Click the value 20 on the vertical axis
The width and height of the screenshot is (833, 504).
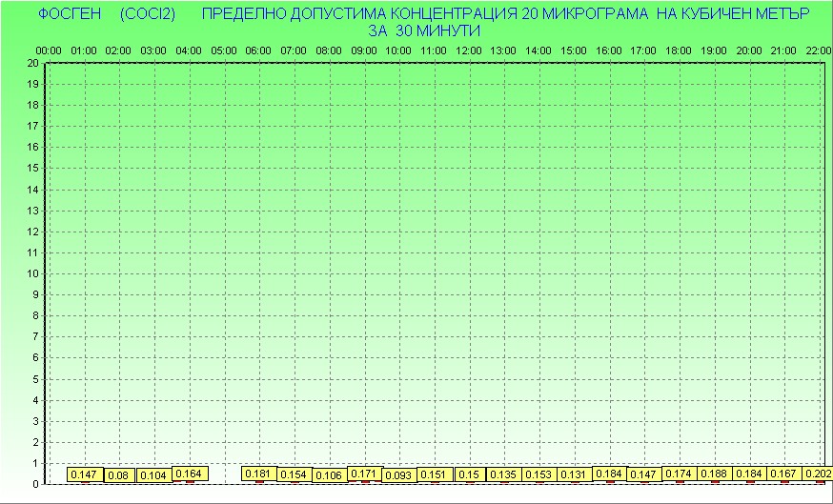pyautogui.click(x=33, y=63)
